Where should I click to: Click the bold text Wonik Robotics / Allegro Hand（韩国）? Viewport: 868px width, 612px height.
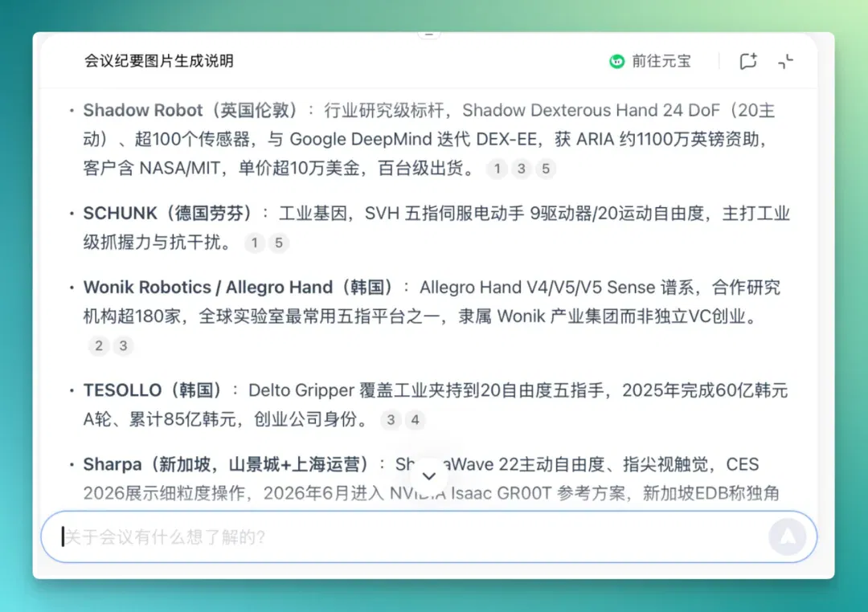tap(239, 288)
